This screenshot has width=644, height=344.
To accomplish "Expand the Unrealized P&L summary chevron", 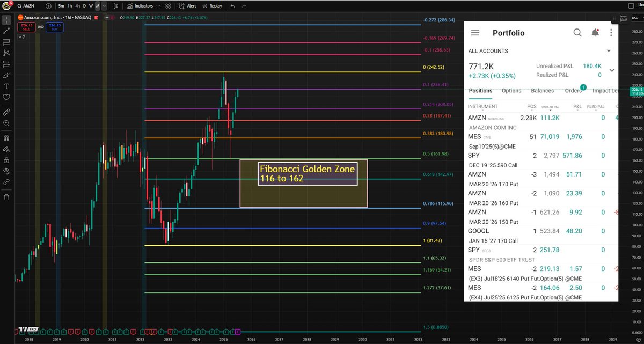I will tap(611, 70).
